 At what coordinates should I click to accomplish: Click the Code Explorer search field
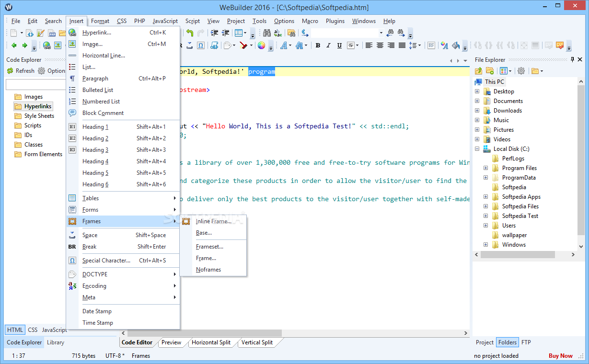click(x=35, y=85)
